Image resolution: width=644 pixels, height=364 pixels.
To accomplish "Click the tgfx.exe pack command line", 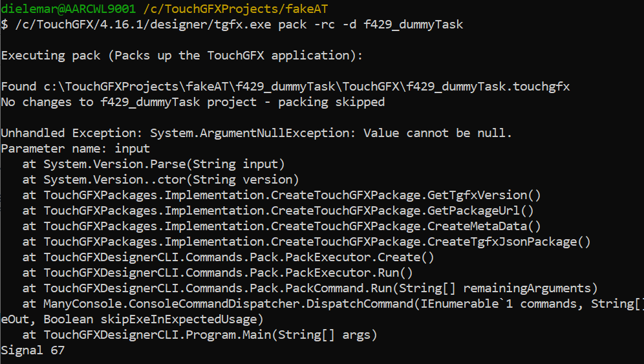I will [232, 25].
